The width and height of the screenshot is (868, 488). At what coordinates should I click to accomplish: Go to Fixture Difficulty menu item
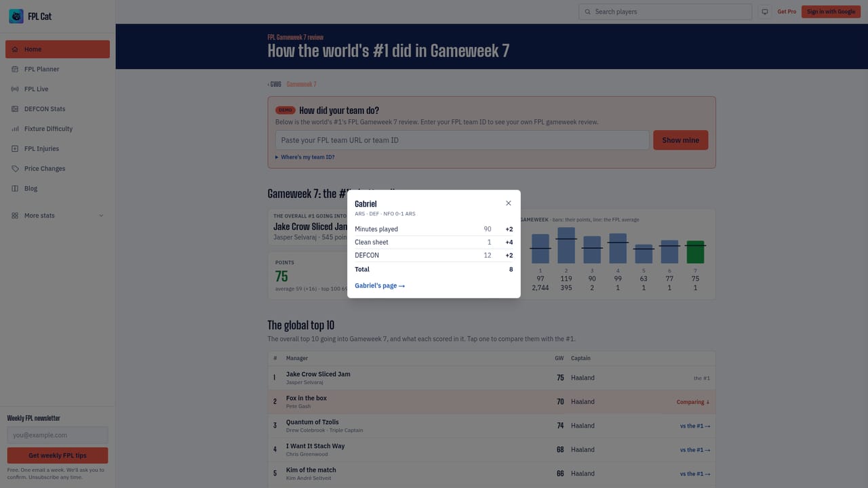58,129
